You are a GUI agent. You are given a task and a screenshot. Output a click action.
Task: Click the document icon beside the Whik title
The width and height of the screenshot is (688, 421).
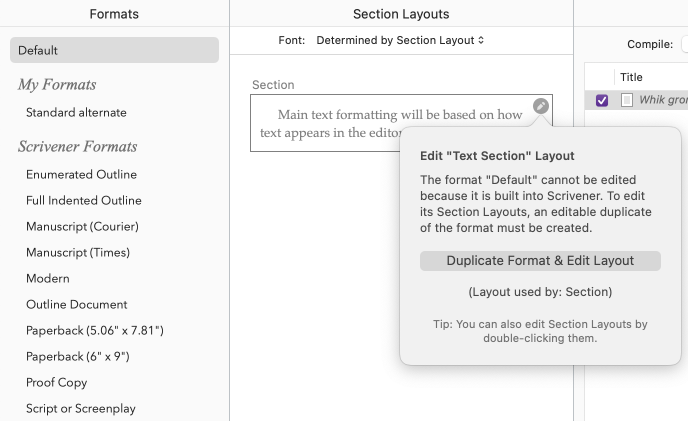point(627,100)
